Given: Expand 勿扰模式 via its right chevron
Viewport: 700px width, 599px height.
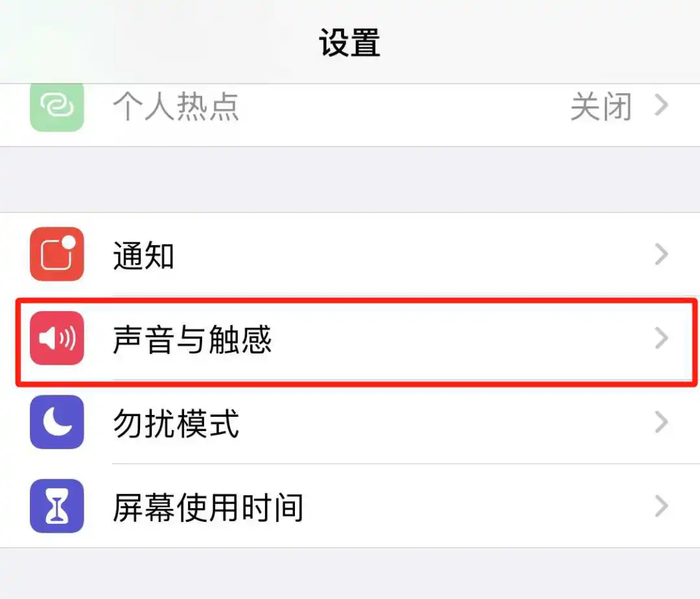Looking at the screenshot, I should 661,422.
